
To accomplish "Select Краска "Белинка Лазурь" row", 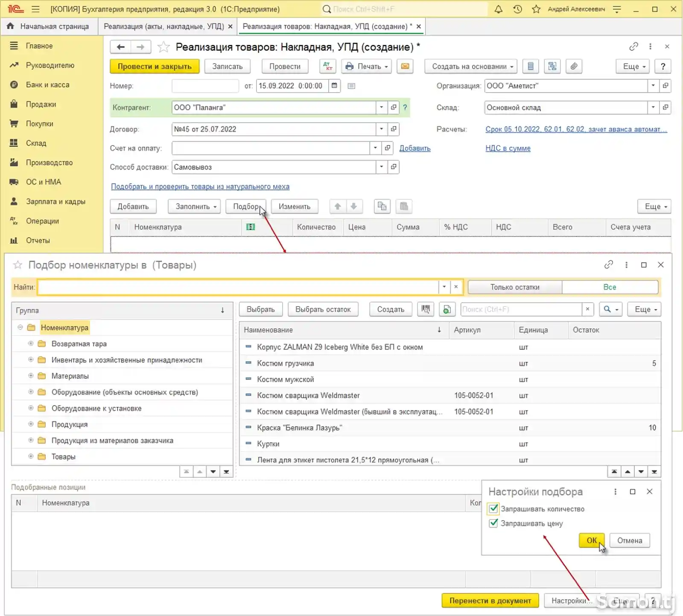I will pos(450,428).
